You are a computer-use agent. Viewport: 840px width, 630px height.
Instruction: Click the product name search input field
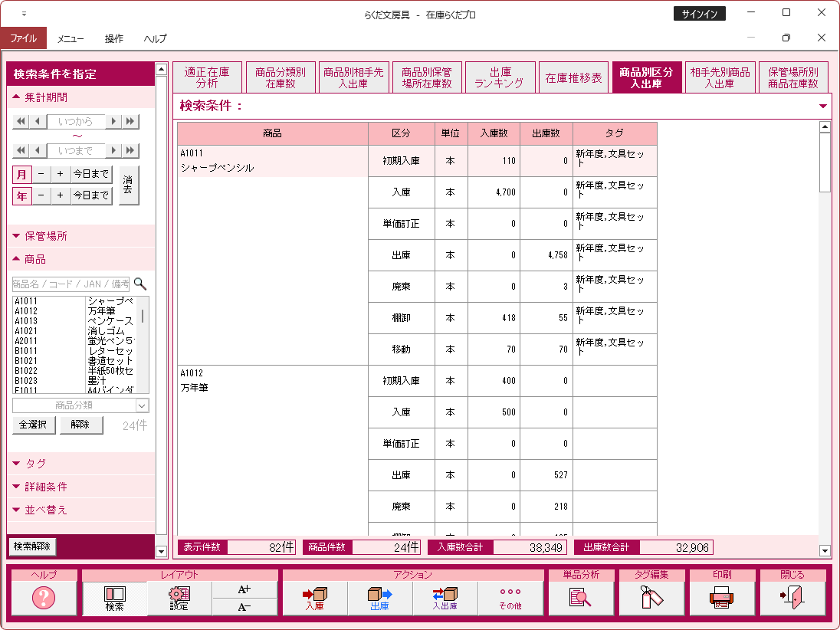[71, 284]
